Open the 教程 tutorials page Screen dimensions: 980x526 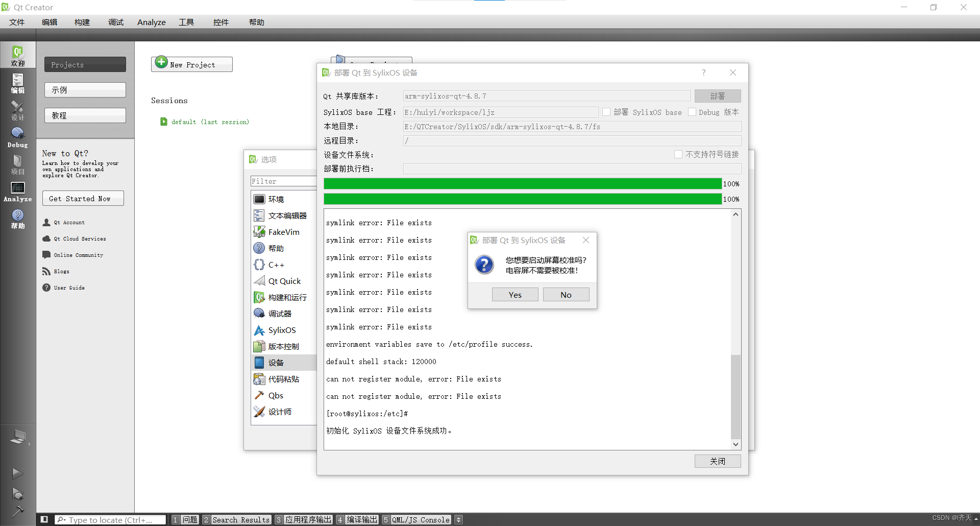coord(85,115)
